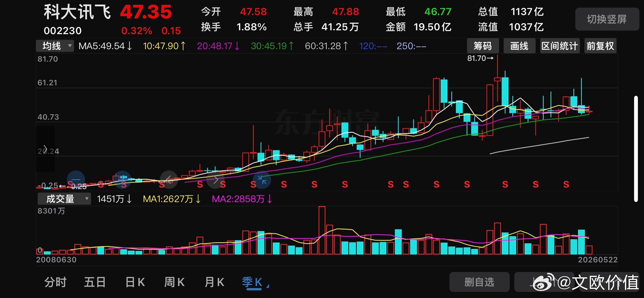644x298 pixels.
Task: Click the 1451万 volume value
Action: point(114,199)
